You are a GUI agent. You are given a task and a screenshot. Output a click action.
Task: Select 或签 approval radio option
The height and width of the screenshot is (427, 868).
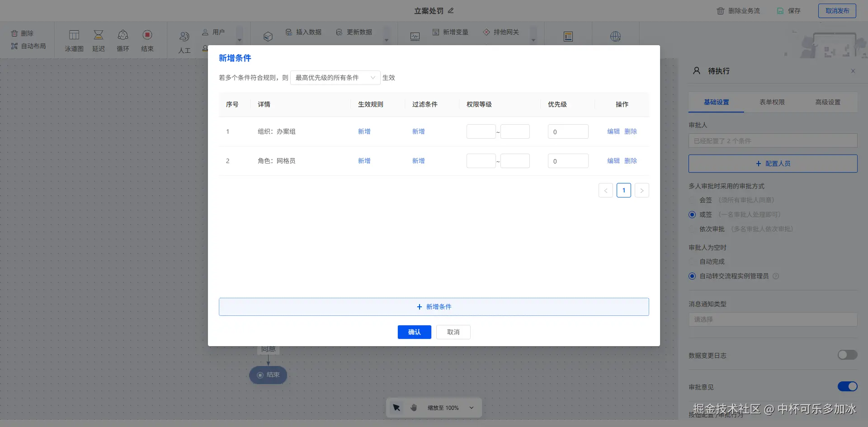click(x=692, y=215)
